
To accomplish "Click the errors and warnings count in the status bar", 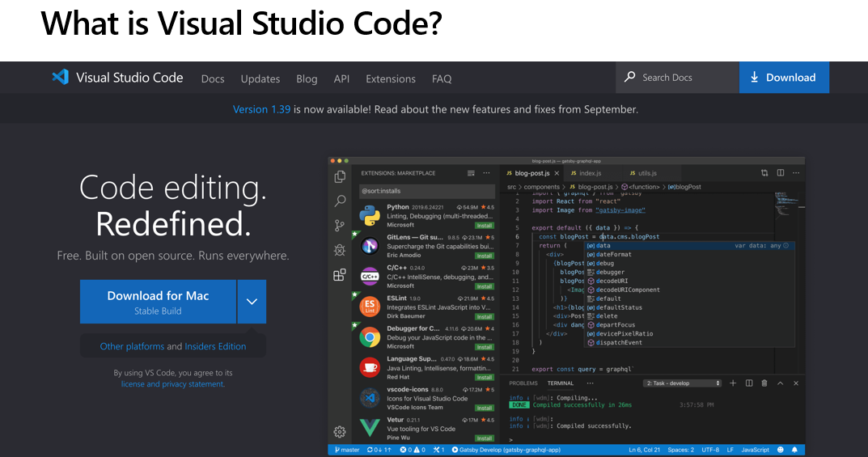I will pyautogui.click(x=413, y=450).
